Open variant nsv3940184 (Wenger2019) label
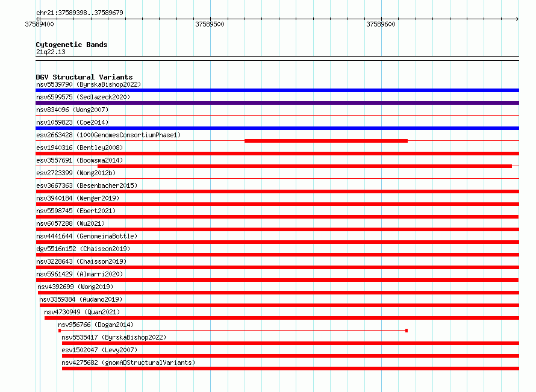 coord(78,198)
